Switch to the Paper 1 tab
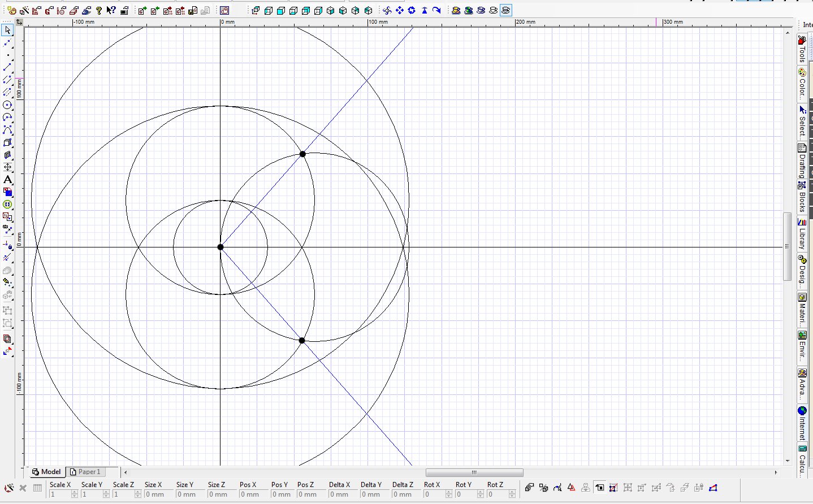The height and width of the screenshot is (504, 813). click(x=85, y=472)
